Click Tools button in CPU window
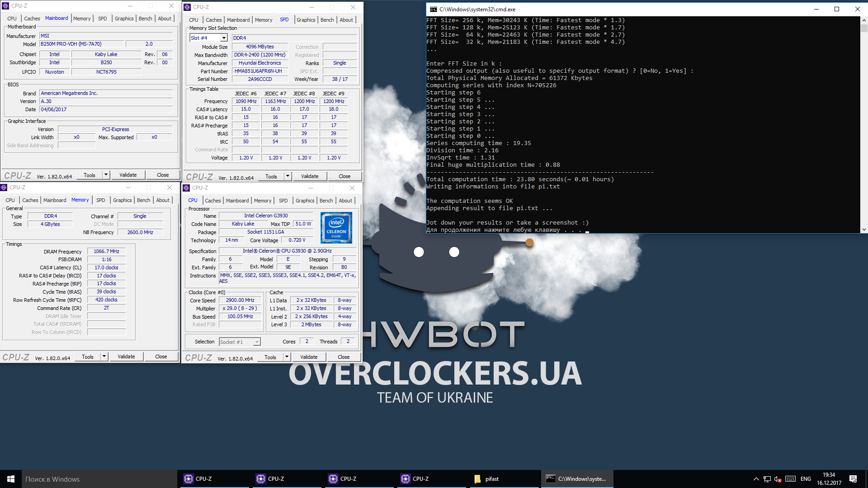 point(270,357)
